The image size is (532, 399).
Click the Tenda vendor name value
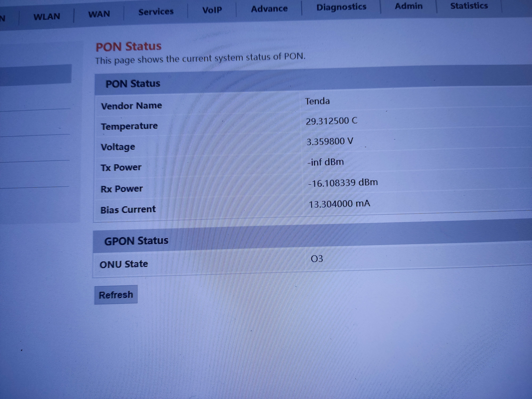point(317,101)
